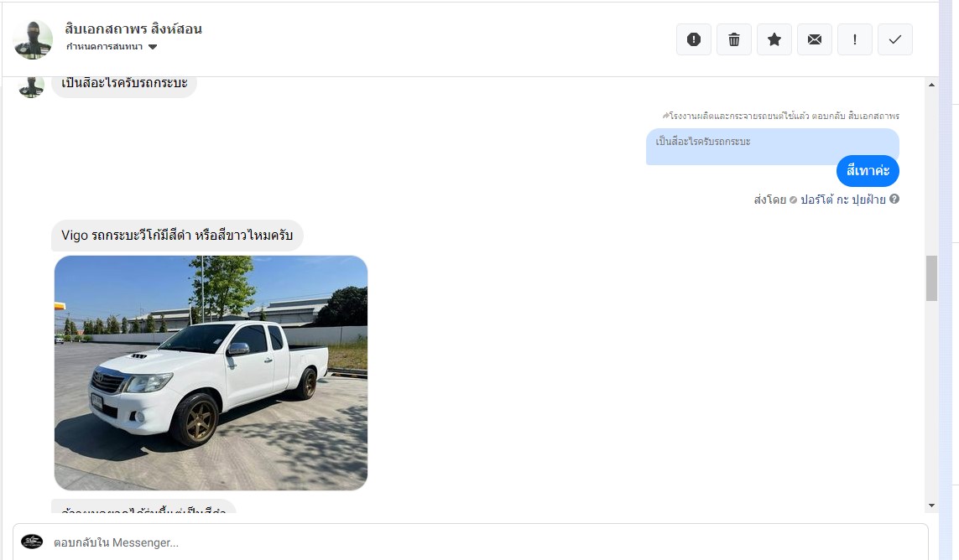
Task: Open the help icon next to sender name
Action: pyautogui.click(x=894, y=199)
